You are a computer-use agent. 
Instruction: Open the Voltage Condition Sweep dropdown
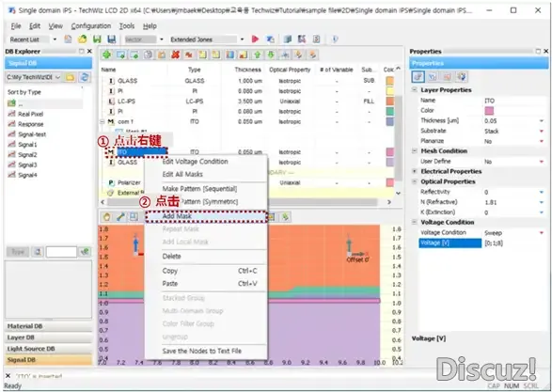(x=541, y=233)
